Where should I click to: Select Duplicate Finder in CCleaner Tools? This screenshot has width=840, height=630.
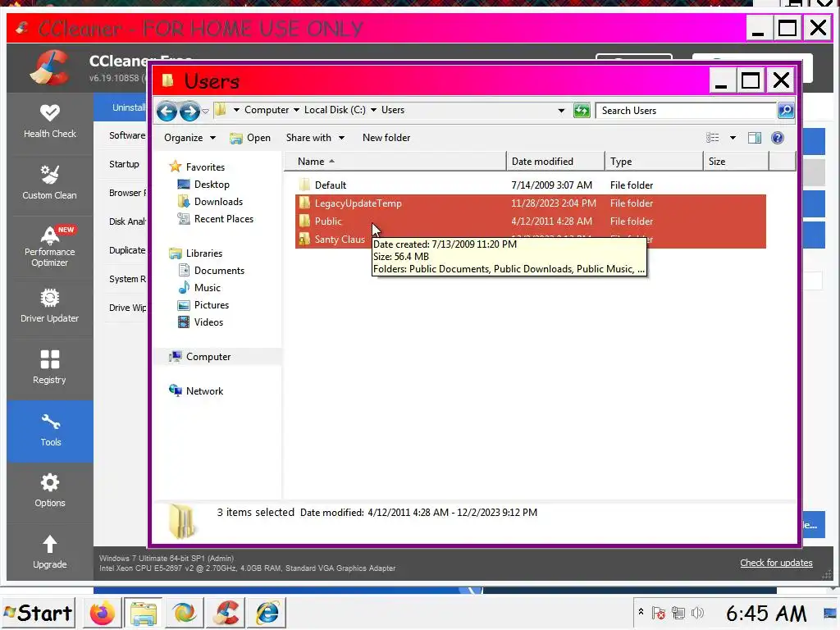point(127,250)
